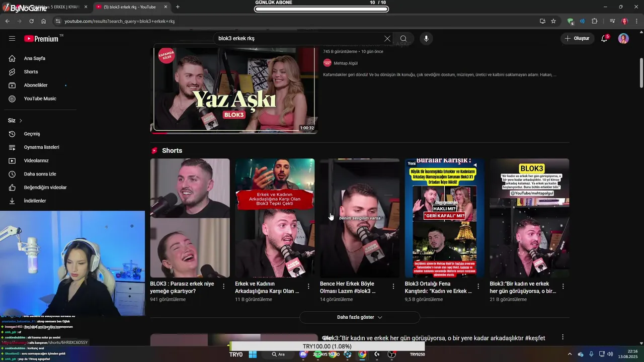Expand the Siz section chevron
644x362 pixels.
[21, 121]
